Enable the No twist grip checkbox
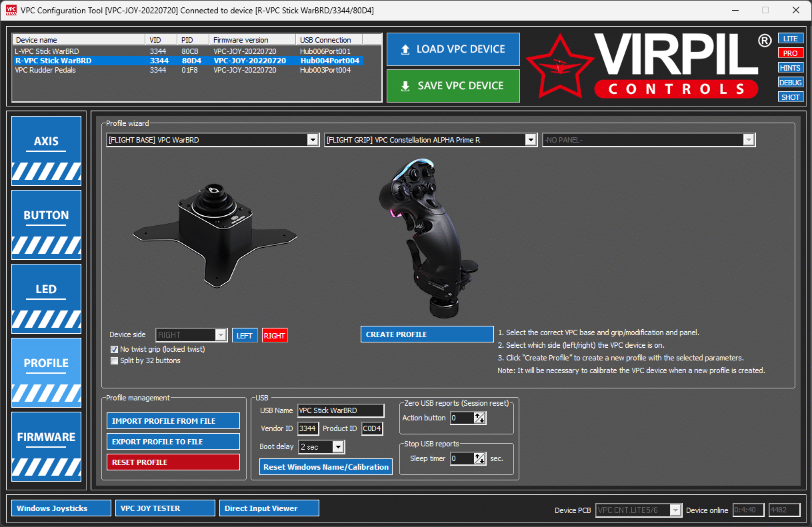 click(114, 349)
